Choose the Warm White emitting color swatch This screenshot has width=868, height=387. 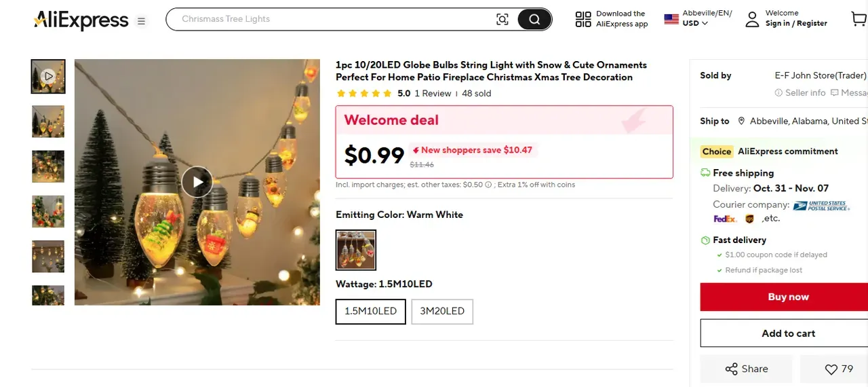point(356,250)
